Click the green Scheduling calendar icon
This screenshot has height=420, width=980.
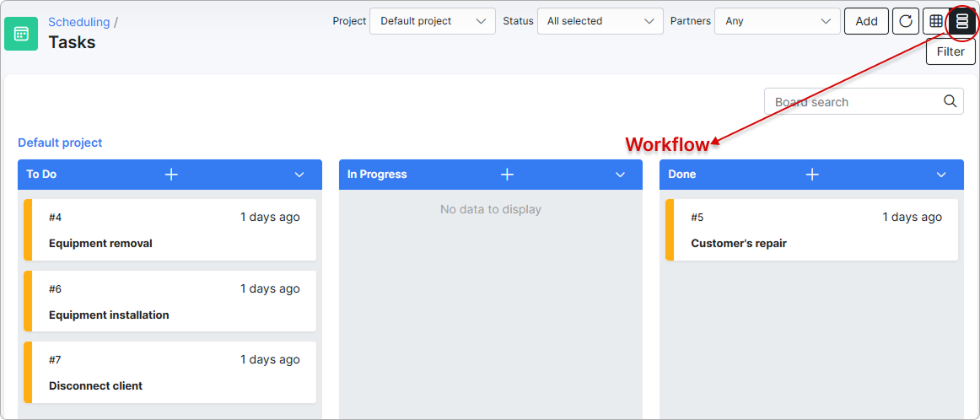pyautogui.click(x=20, y=34)
